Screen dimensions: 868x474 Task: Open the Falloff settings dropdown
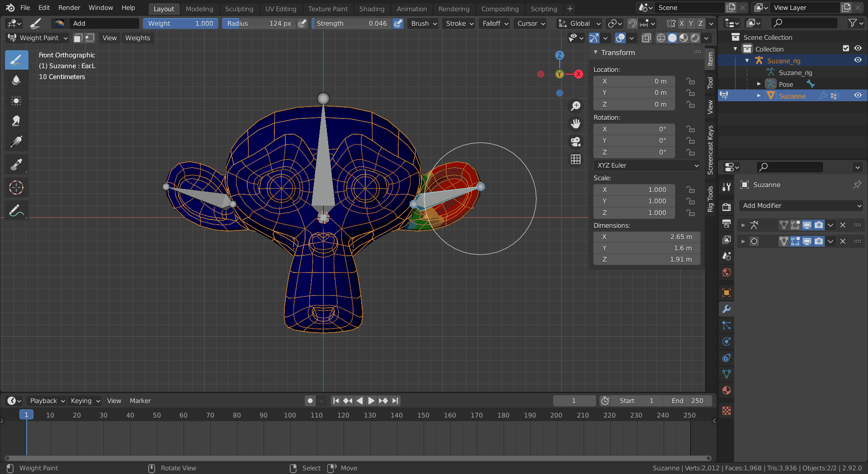495,23
